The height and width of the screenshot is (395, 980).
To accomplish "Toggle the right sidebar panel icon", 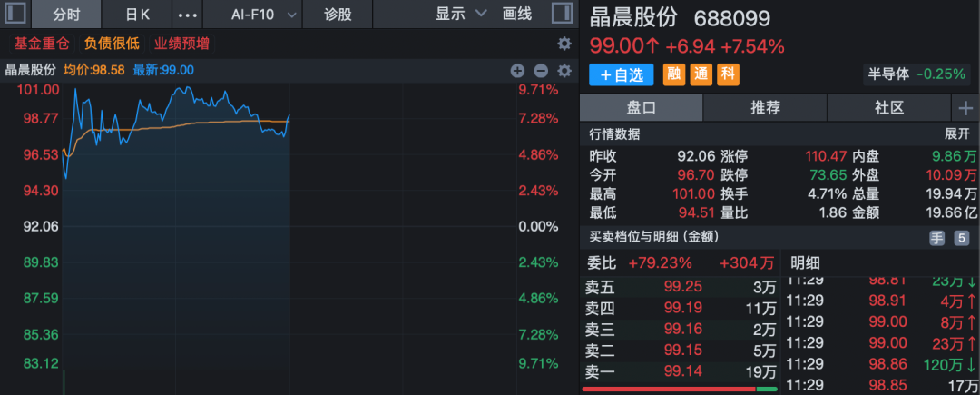I will [562, 13].
